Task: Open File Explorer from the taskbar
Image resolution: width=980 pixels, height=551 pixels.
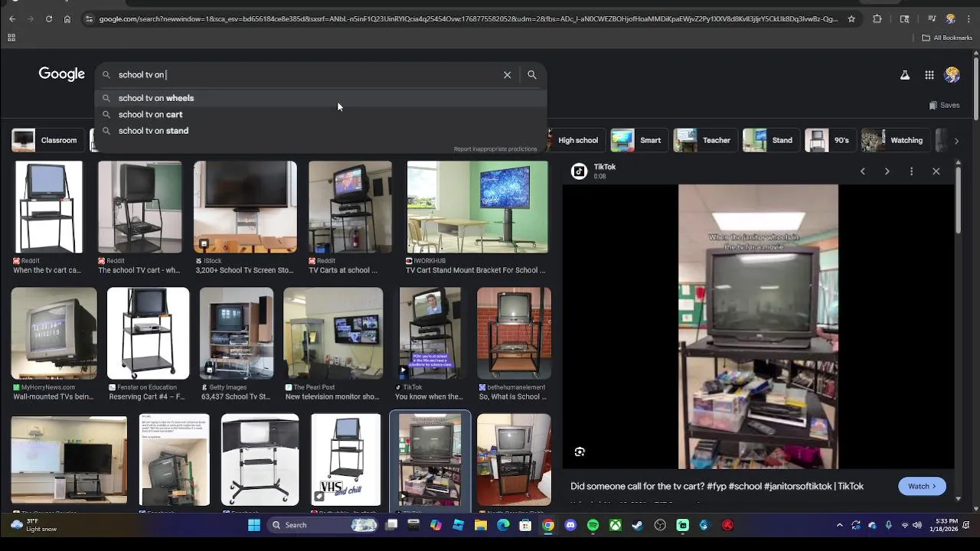Action: [x=481, y=525]
